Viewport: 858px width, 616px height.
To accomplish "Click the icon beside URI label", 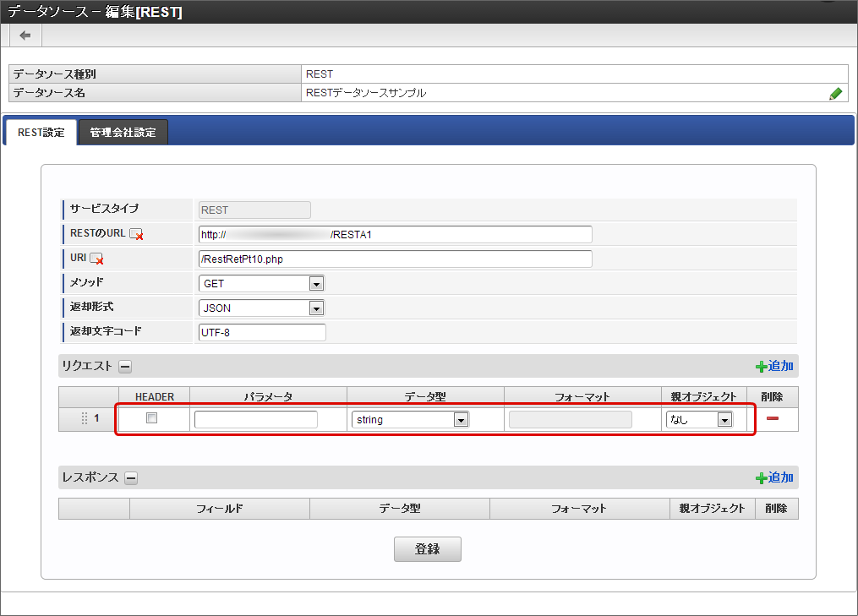I will 97,259.
